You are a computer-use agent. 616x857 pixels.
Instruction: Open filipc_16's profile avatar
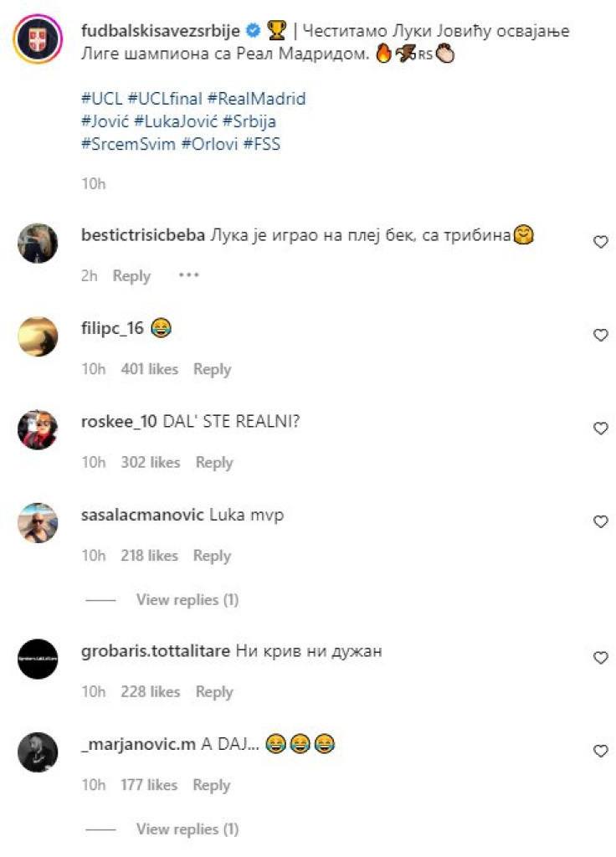[x=38, y=336]
